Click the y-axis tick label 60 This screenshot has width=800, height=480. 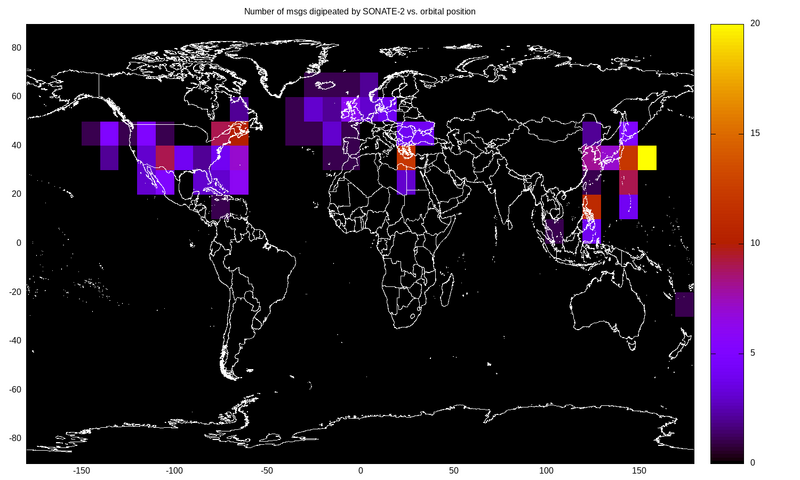(17, 96)
